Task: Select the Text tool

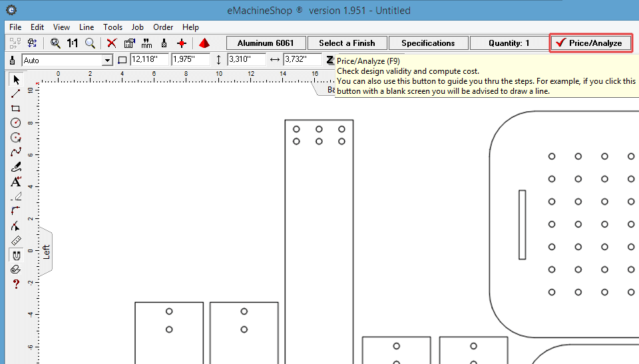Action: click(x=16, y=182)
